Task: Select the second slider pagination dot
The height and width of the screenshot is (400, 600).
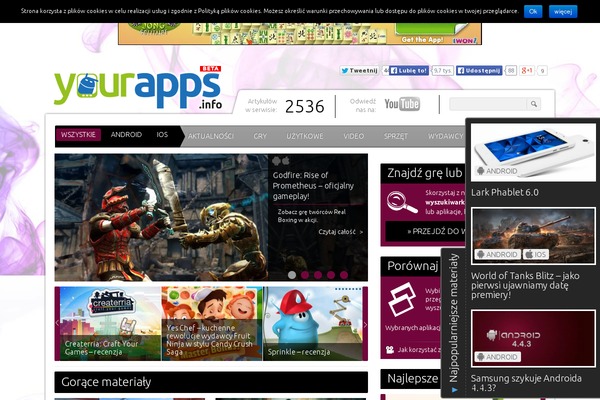Action: click(x=305, y=275)
